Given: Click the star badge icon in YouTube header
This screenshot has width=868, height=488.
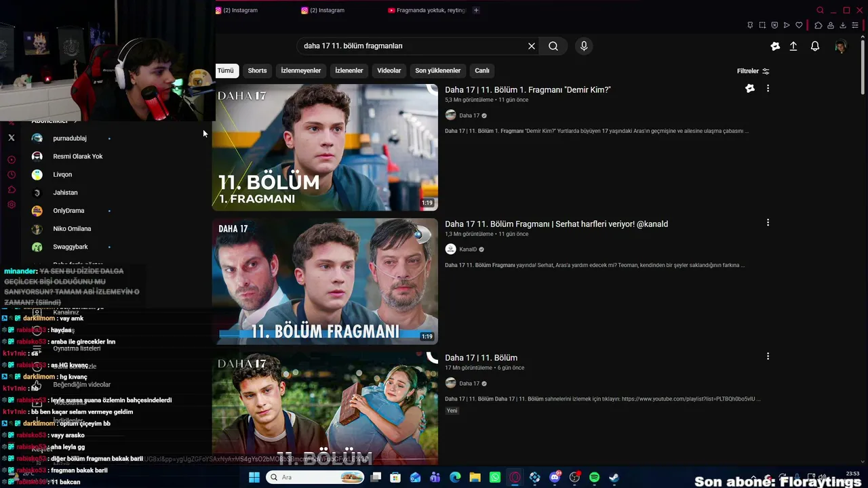Looking at the screenshot, I should (775, 46).
